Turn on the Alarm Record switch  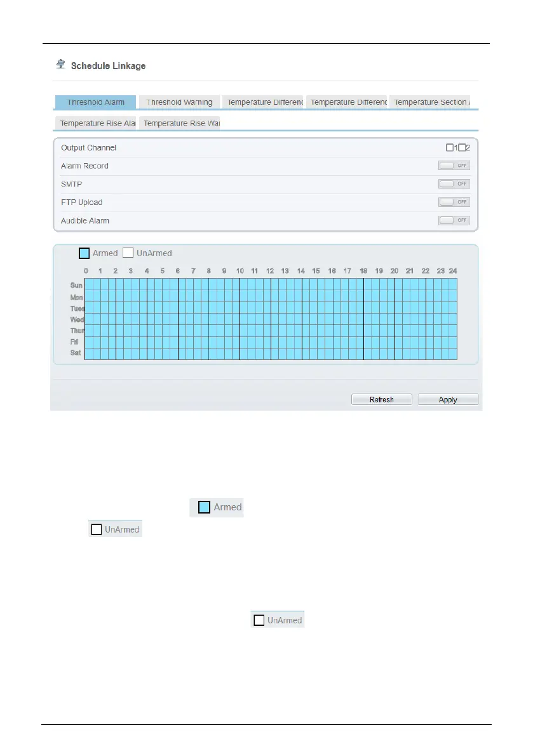coord(454,166)
